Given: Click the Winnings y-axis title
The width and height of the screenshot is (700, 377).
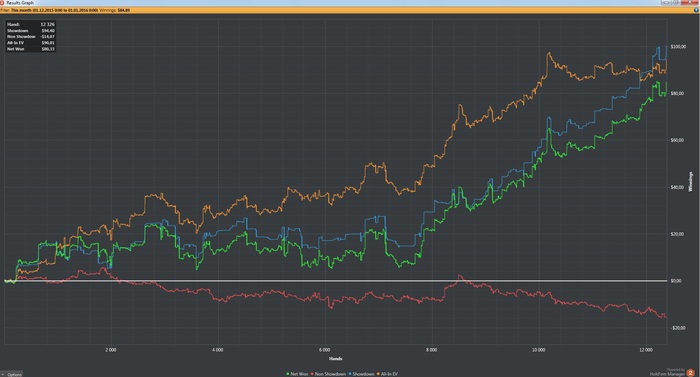Looking at the screenshot, I should coord(691,182).
